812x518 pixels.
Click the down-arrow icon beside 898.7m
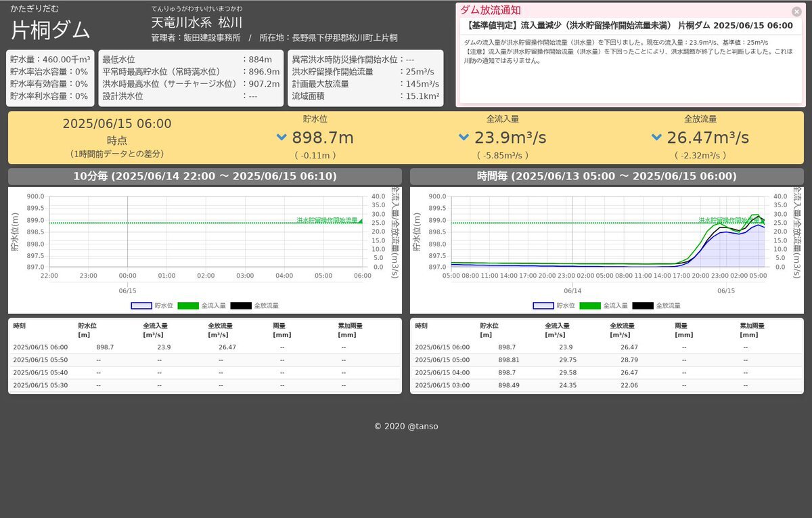(x=282, y=138)
